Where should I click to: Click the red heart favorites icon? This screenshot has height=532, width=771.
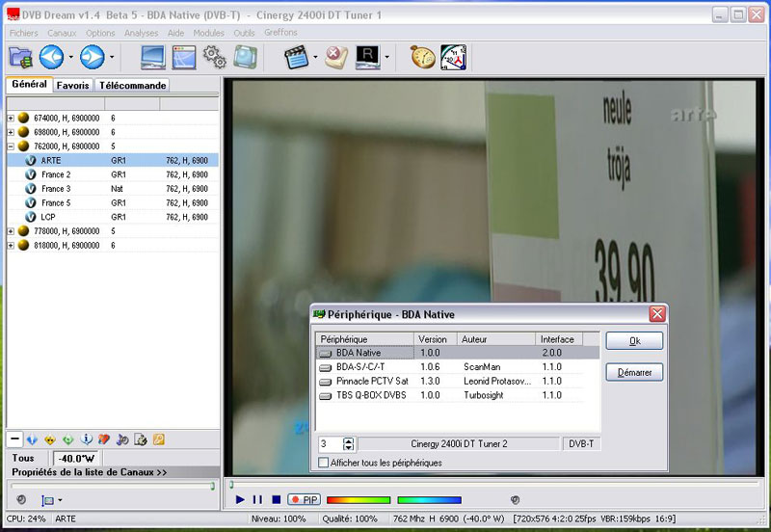[104, 439]
